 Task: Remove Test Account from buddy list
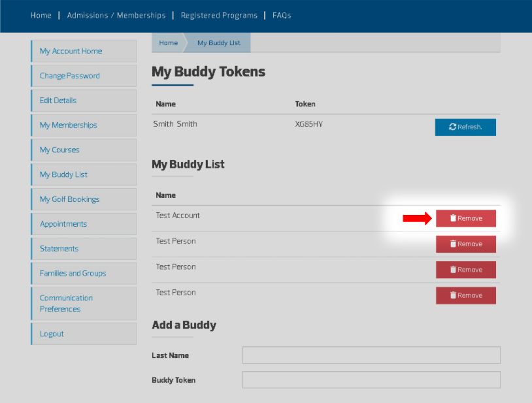465,218
